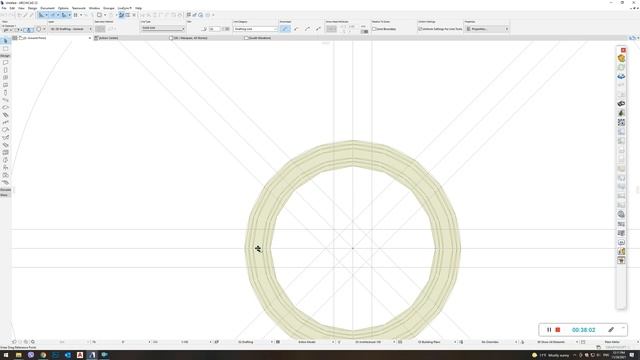
Task: Open the File menu
Action: (x=4, y=8)
